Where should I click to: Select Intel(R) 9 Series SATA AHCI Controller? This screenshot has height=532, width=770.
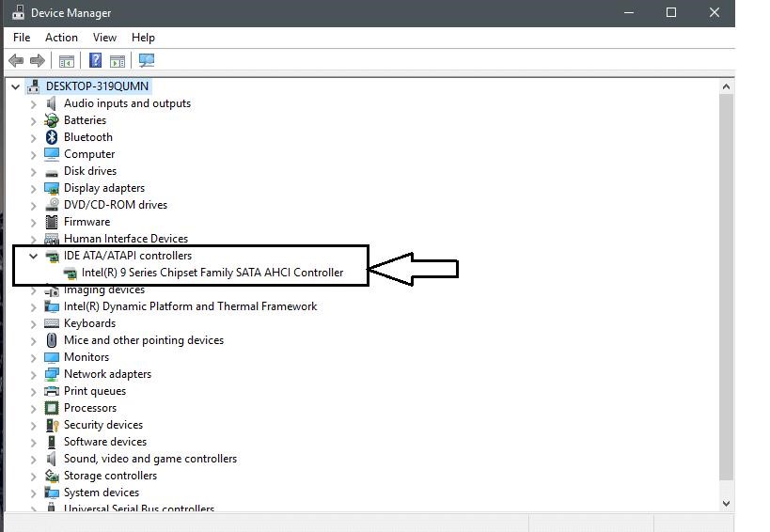click(212, 273)
